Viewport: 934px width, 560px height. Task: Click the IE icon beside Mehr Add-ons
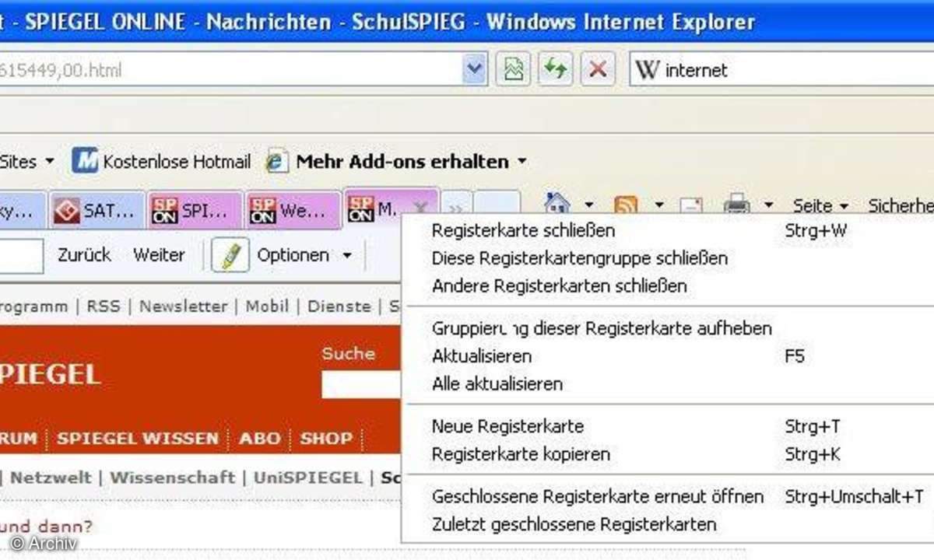tap(276, 162)
